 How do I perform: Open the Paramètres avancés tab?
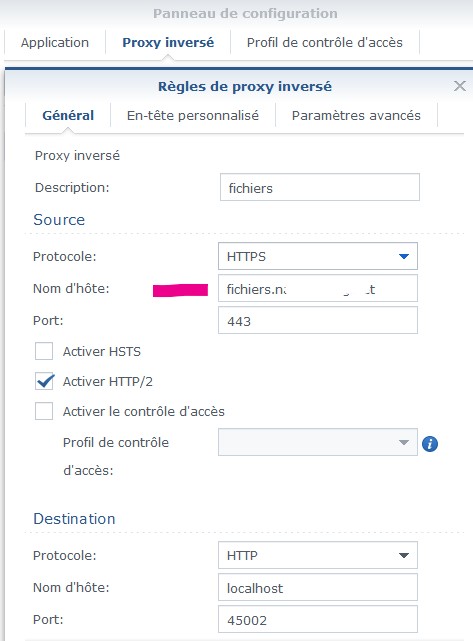click(x=356, y=116)
